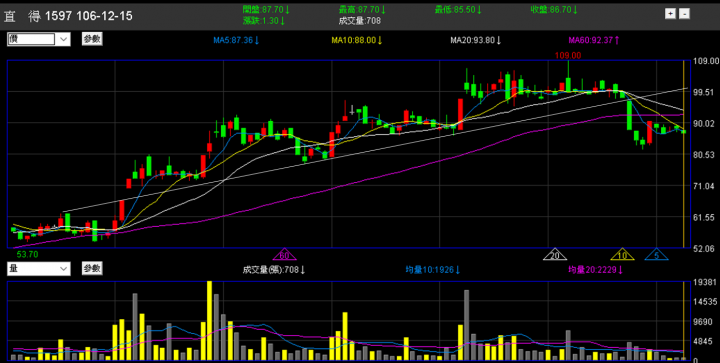Image resolution: width=720 pixels, height=363 pixels.
Task: Click the 9690 volume axis value
Action: click(x=704, y=322)
